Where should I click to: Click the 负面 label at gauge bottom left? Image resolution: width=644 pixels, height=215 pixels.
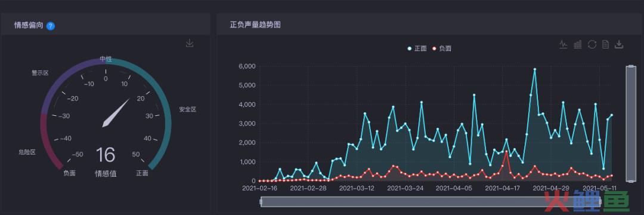click(x=69, y=173)
